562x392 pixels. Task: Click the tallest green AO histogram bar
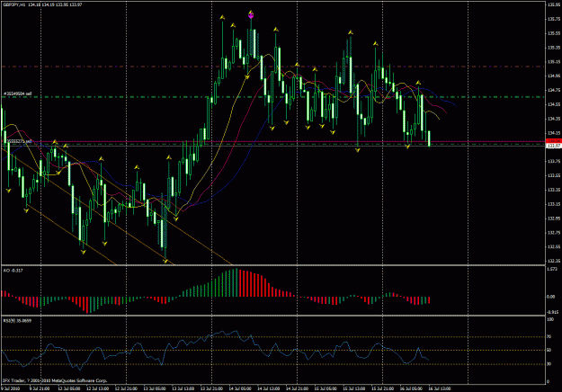click(236, 282)
